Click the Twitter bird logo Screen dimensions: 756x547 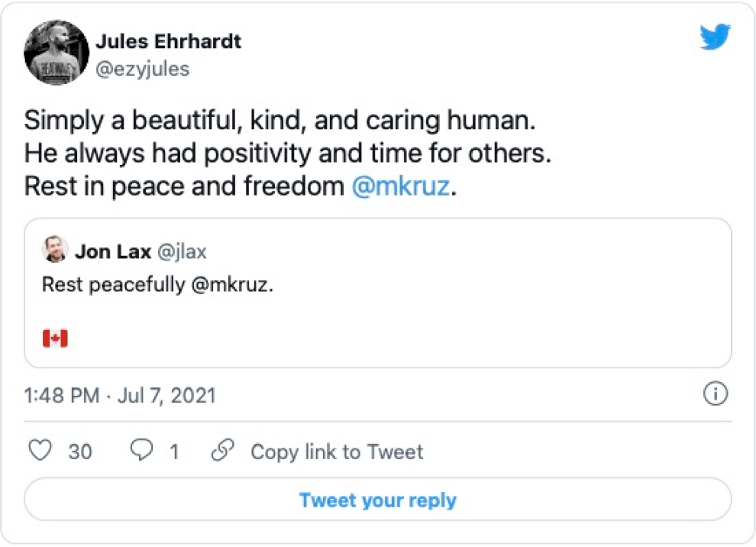tap(715, 37)
